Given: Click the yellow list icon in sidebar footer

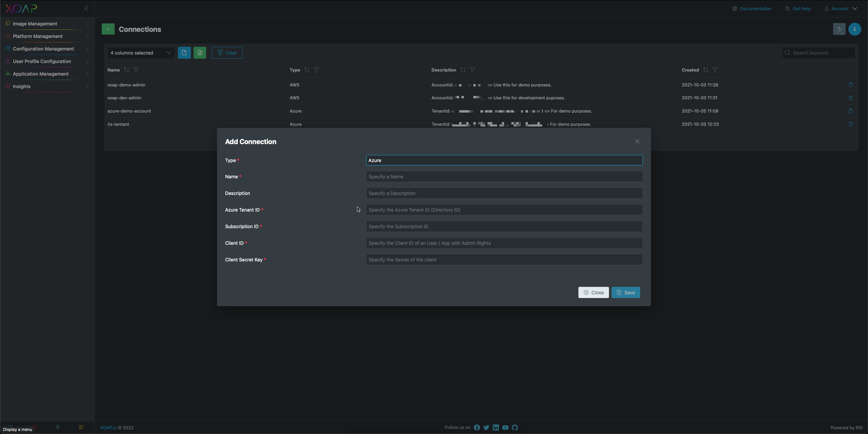Looking at the screenshot, I should click(x=81, y=427).
